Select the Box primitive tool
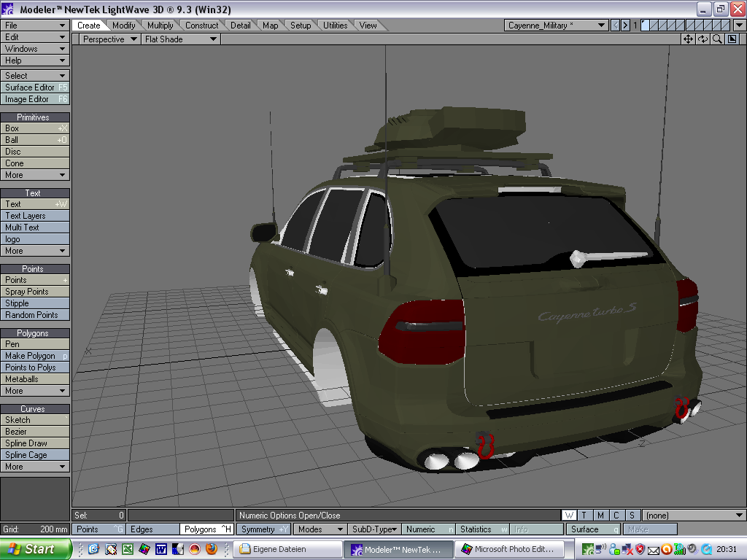The image size is (747, 560). (35, 128)
